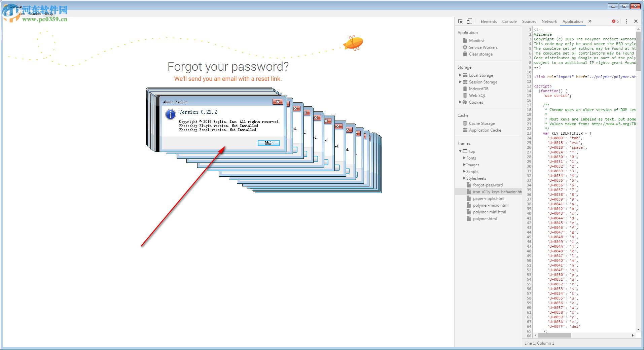Image resolution: width=644 pixels, height=350 pixels.
Task: Open the Application Cache entry
Action: coord(485,130)
